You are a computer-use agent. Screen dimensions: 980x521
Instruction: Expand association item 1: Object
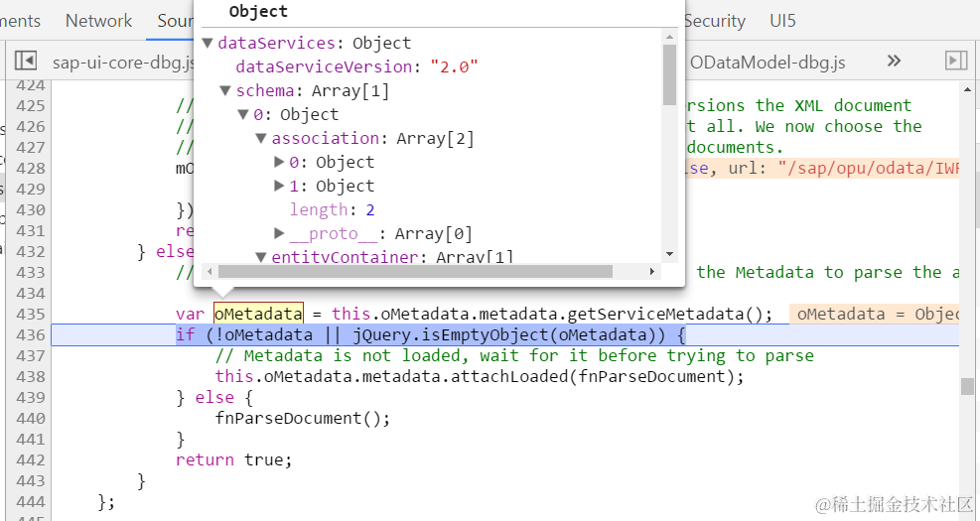[x=279, y=187]
